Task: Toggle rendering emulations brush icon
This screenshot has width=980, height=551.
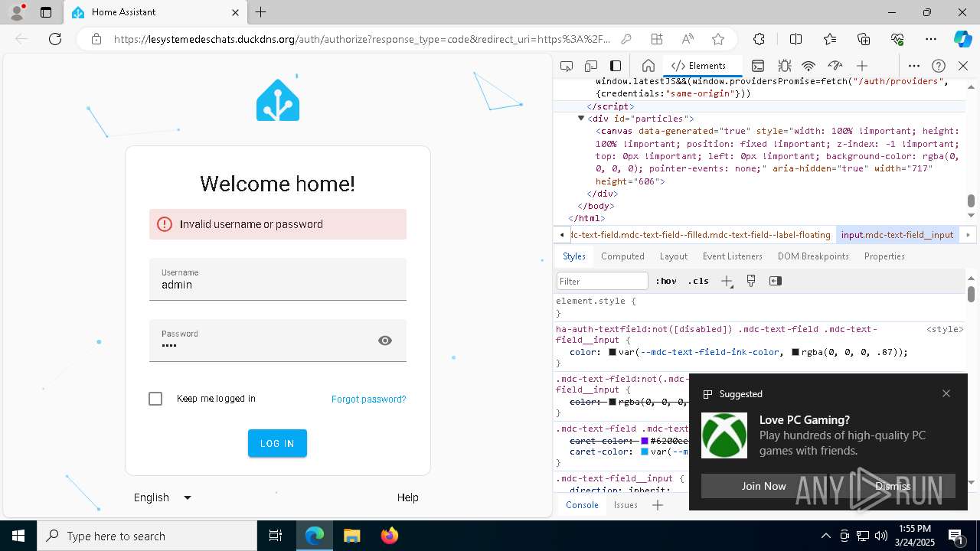Action: [751, 281]
